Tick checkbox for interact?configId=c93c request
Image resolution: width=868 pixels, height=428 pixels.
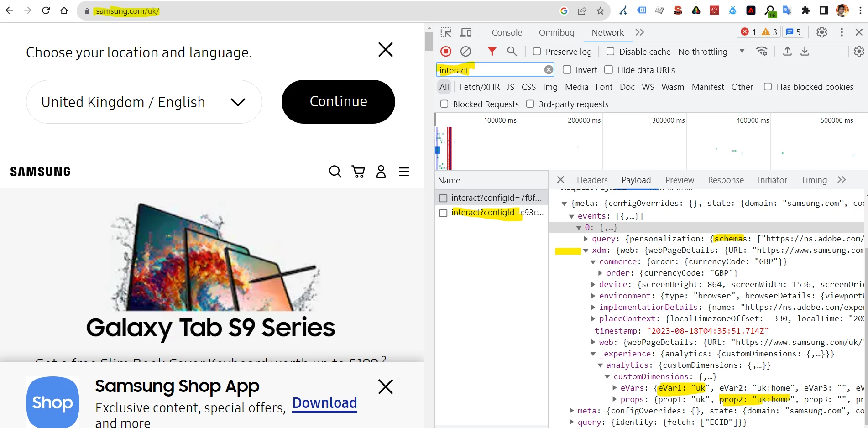[443, 213]
